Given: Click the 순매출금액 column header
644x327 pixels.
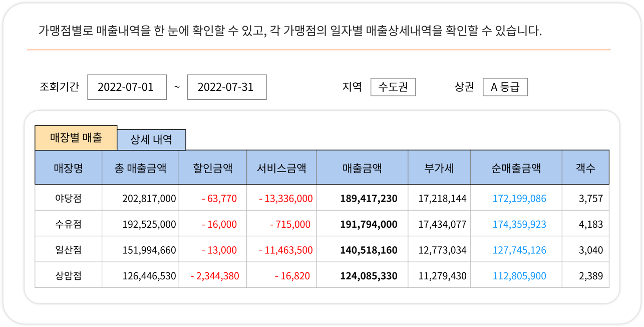Looking at the screenshot, I should tap(516, 167).
